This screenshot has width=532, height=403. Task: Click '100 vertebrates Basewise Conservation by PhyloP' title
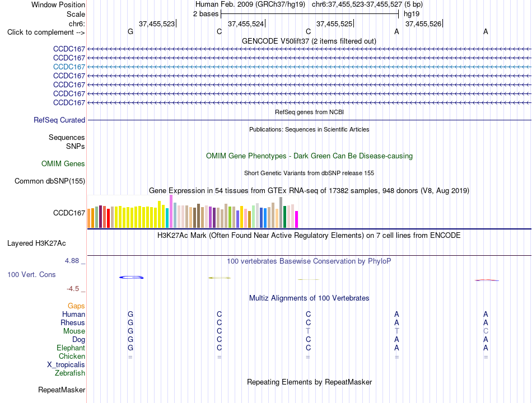(309, 261)
